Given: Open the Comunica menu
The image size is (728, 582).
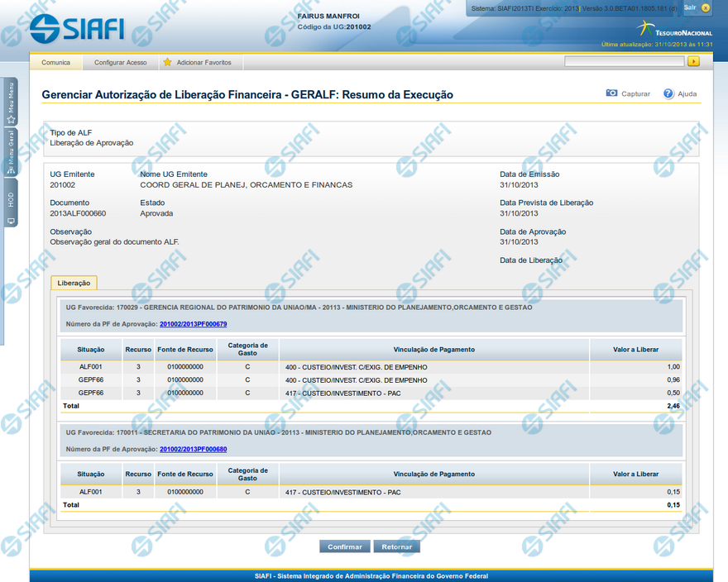Looking at the screenshot, I should [x=55, y=62].
